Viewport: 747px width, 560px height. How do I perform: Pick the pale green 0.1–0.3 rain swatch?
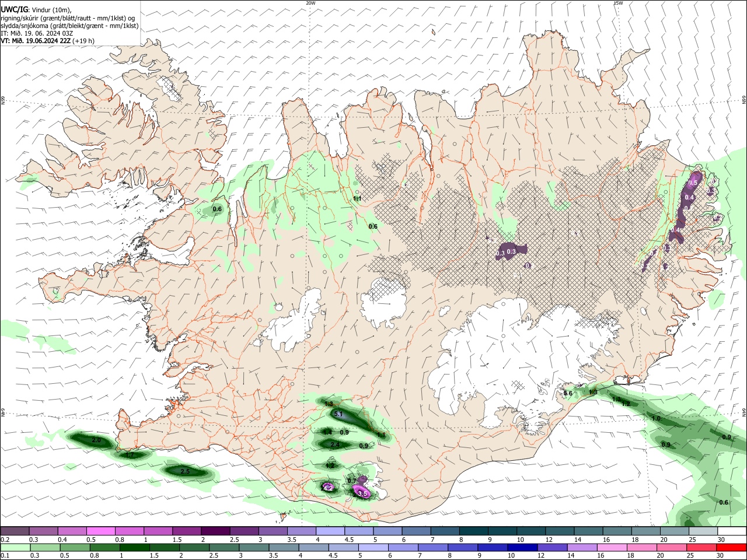coord(16,548)
